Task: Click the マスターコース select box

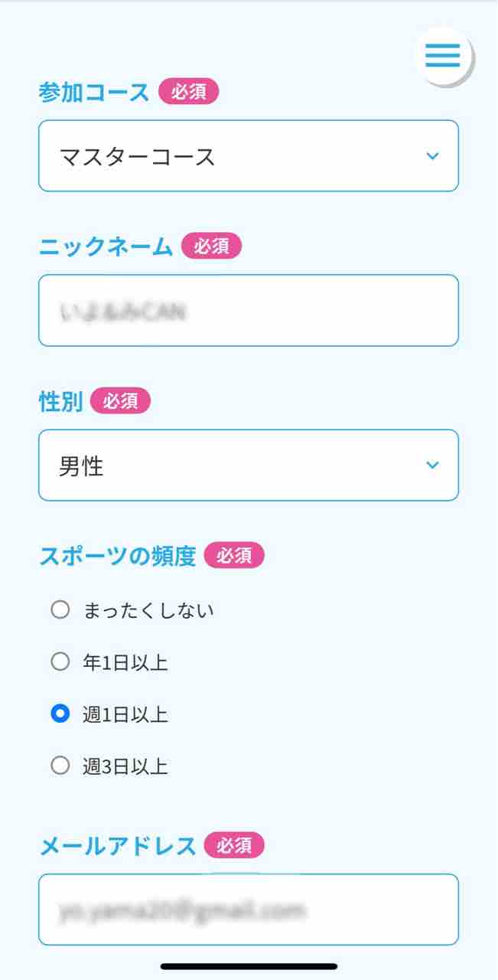Action: pos(229,156)
